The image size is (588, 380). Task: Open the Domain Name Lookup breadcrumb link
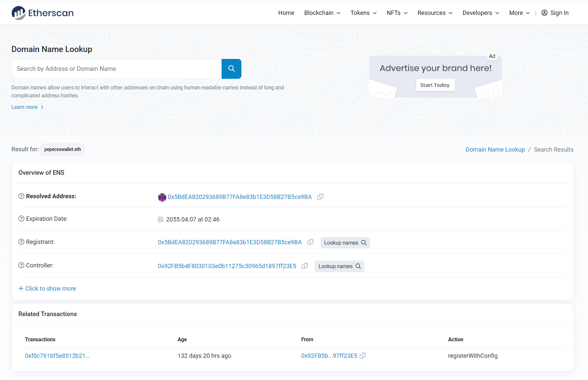coord(495,150)
